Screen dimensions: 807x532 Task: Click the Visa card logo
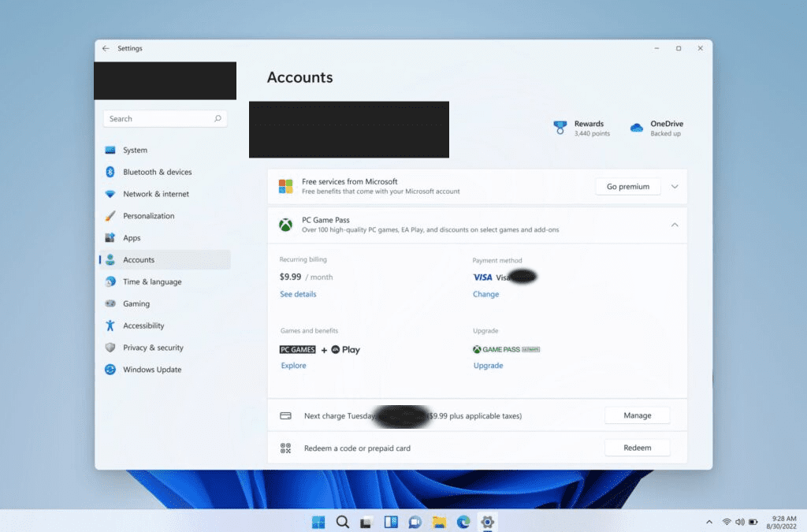(x=483, y=277)
